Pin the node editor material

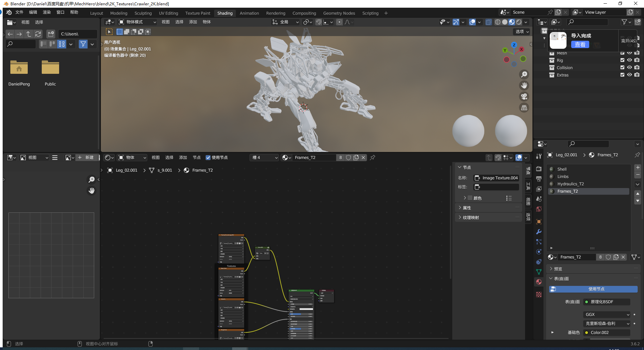[x=372, y=158]
